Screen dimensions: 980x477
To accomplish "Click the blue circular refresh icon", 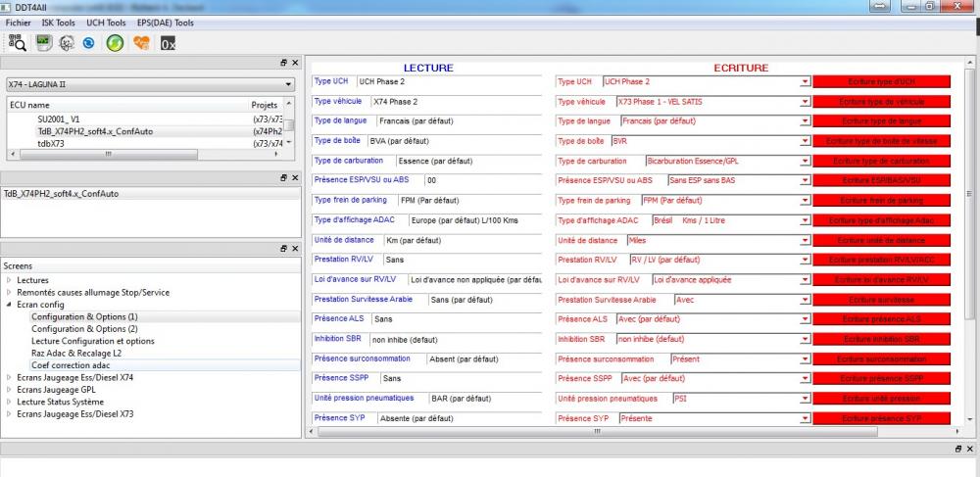I will coord(89,43).
